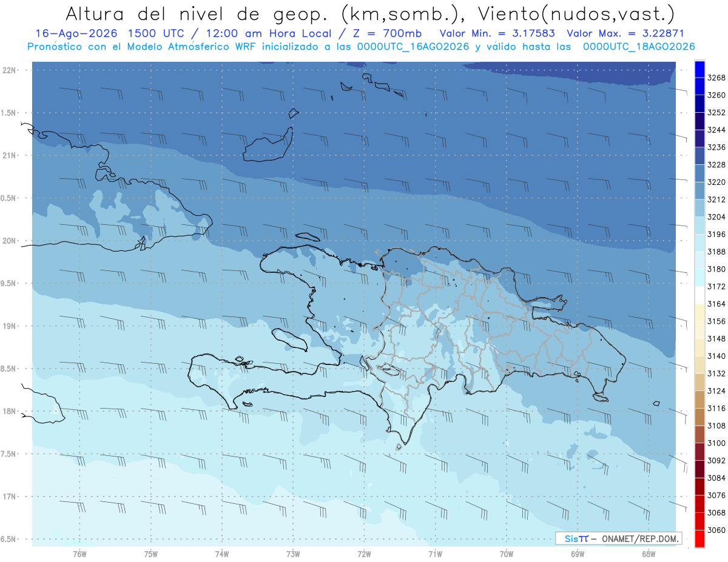This screenshot has height=562, width=728.
Task: Click the 20N latitude label
Action: (x=9, y=241)
